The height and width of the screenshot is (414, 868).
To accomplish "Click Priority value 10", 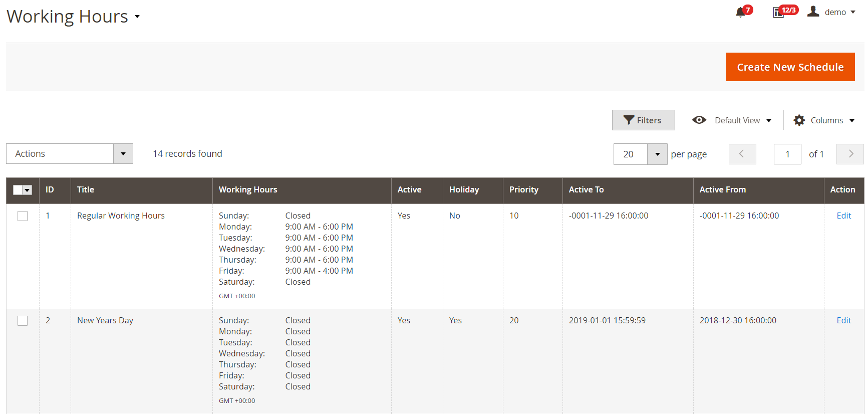I will tap(514, 216).
